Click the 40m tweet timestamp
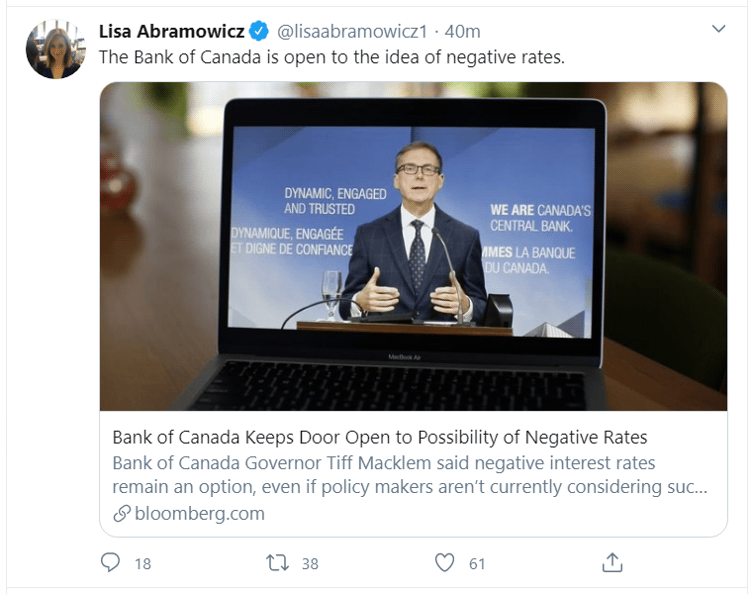Screen dimensions: 752x594 [x=461, y=31]
